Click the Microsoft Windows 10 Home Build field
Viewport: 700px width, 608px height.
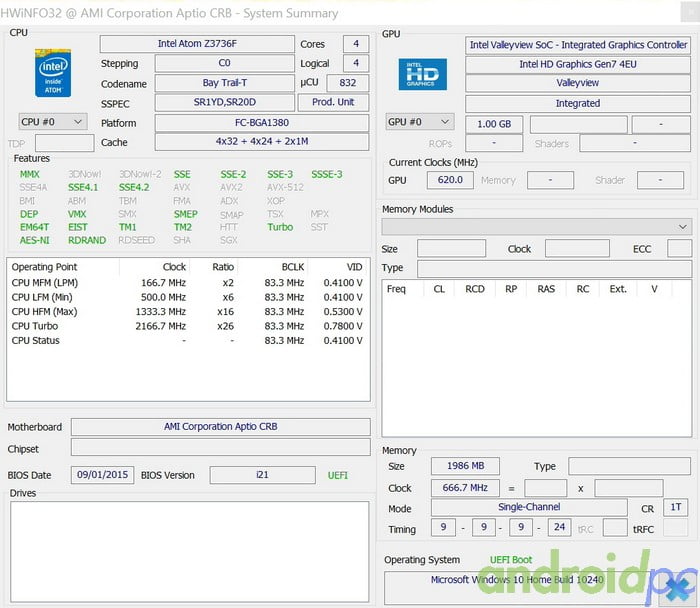(x=517, y=588)
